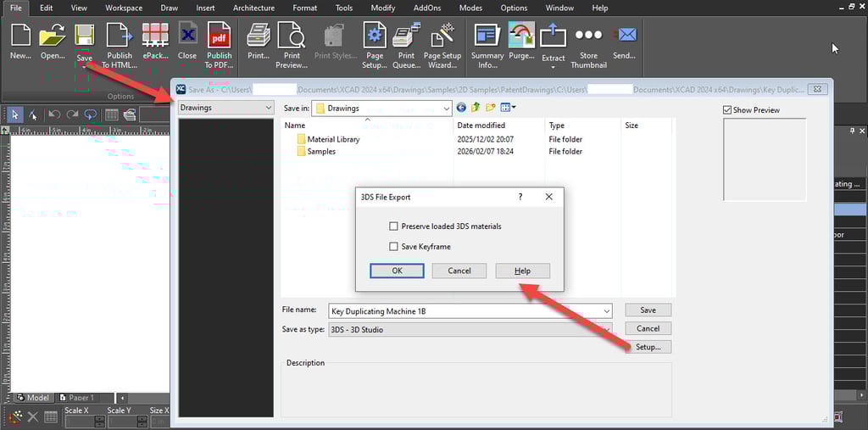Click the Extract ribbon icon
The height and width of the screenshot is (430, 868).
click(553, 36)
